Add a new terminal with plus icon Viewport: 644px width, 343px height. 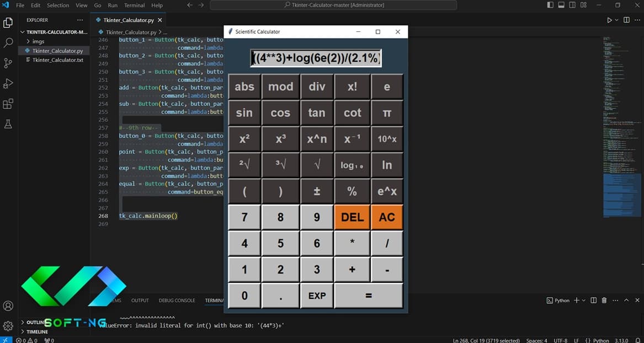577,301
